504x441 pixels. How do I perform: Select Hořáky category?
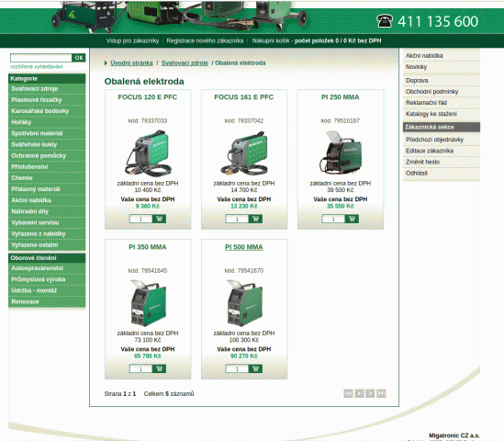tap(47, 122)
